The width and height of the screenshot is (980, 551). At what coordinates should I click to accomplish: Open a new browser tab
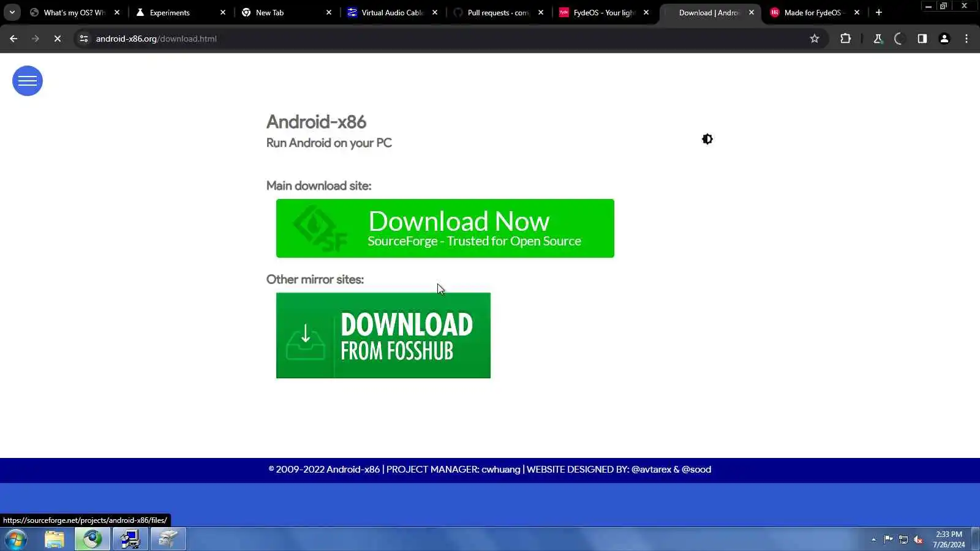[x=879, y=12]
